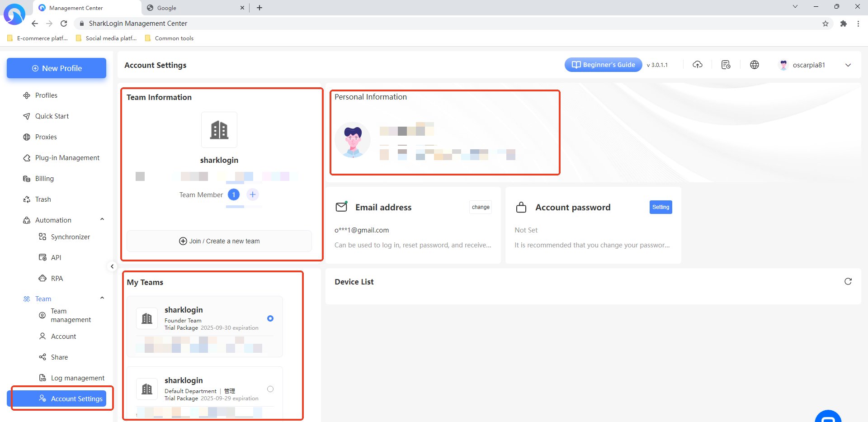Collapse sidebar with the arrow handle

pyautogui.click(x=112, y=266)
